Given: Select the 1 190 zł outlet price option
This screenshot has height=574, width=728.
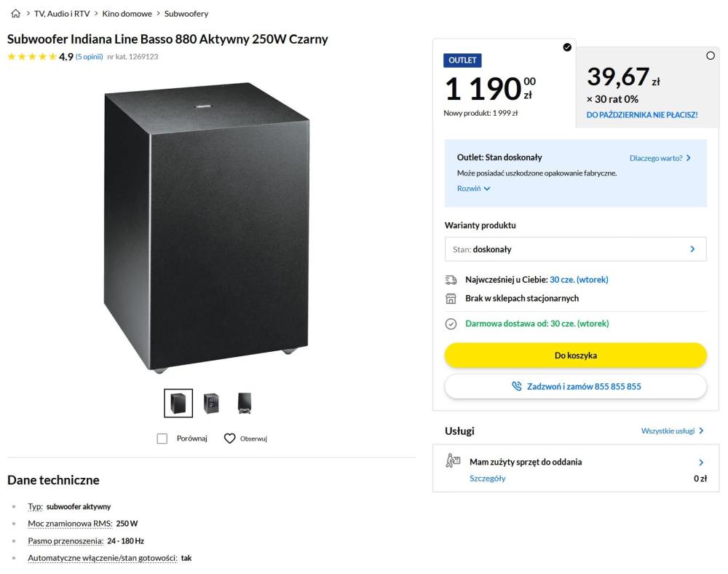Looking at the screenshot, I should [567, 47].
